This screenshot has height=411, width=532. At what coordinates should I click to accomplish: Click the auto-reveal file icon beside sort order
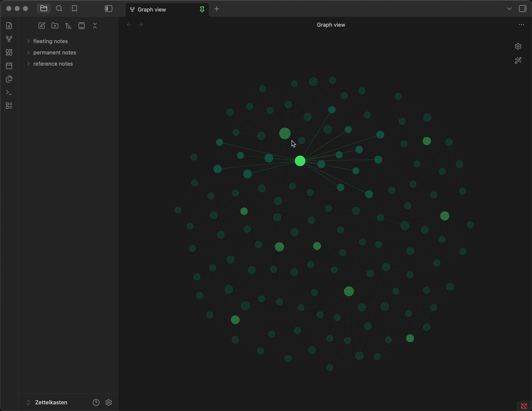[x=82, y=26]
